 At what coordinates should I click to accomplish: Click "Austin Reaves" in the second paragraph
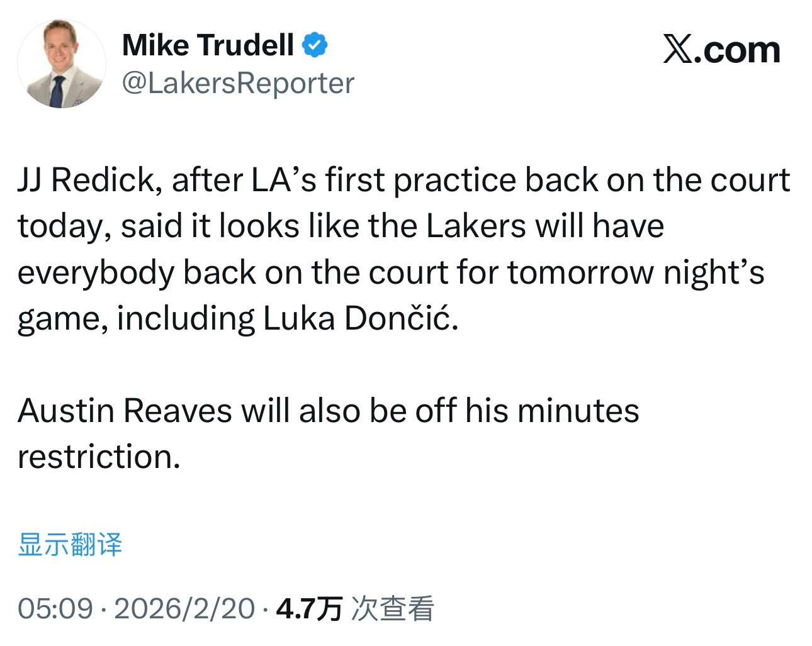pyautogui.click(x=125, y=411)
